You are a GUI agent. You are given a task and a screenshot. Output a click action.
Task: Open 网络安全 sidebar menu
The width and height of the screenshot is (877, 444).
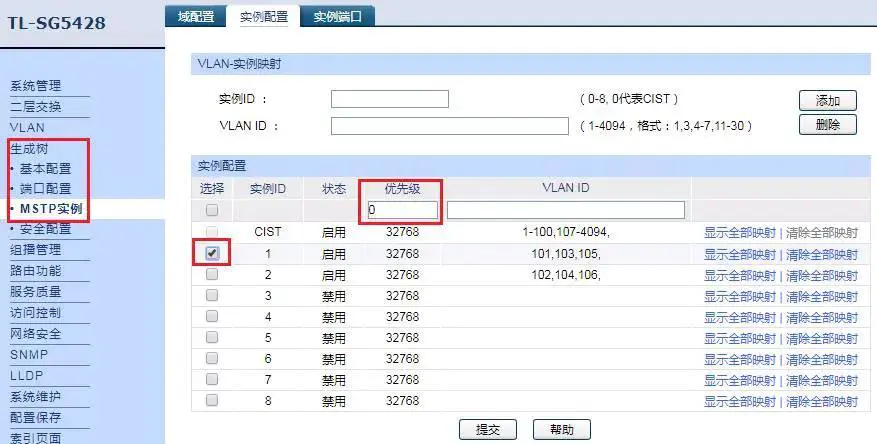point(35,334)
